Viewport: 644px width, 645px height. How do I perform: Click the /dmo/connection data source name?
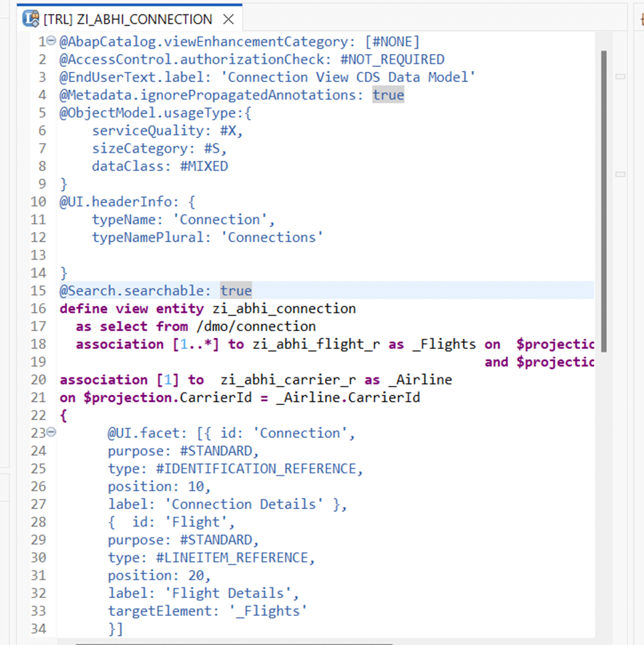[264, 326]
